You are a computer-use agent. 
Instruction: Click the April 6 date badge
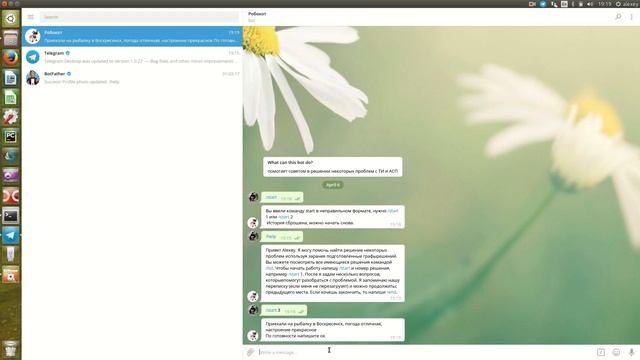[x=333, y=185]
